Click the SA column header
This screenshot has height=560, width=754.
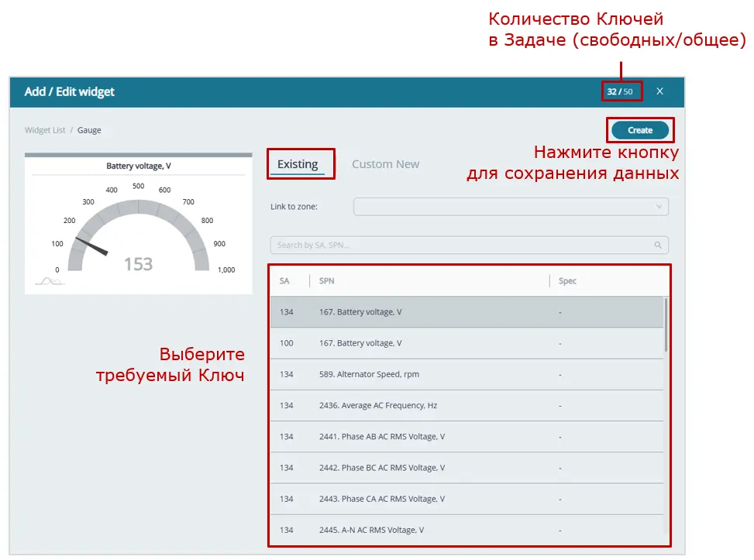[x=284, y=280]
